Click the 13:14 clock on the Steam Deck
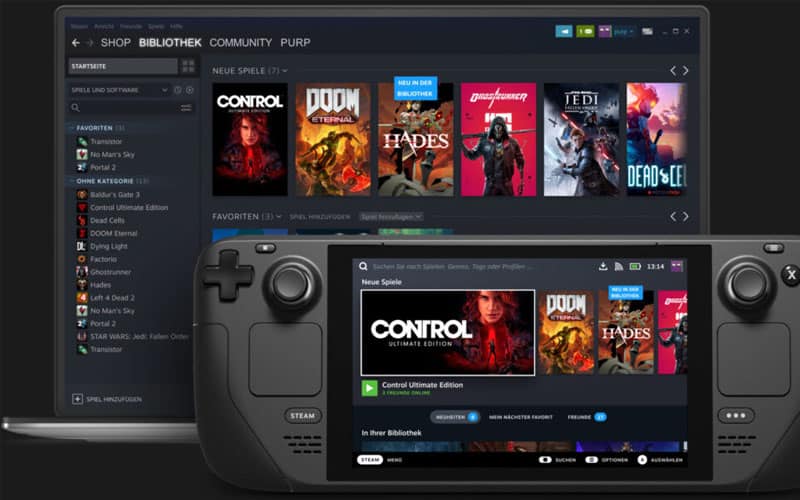 656,266
